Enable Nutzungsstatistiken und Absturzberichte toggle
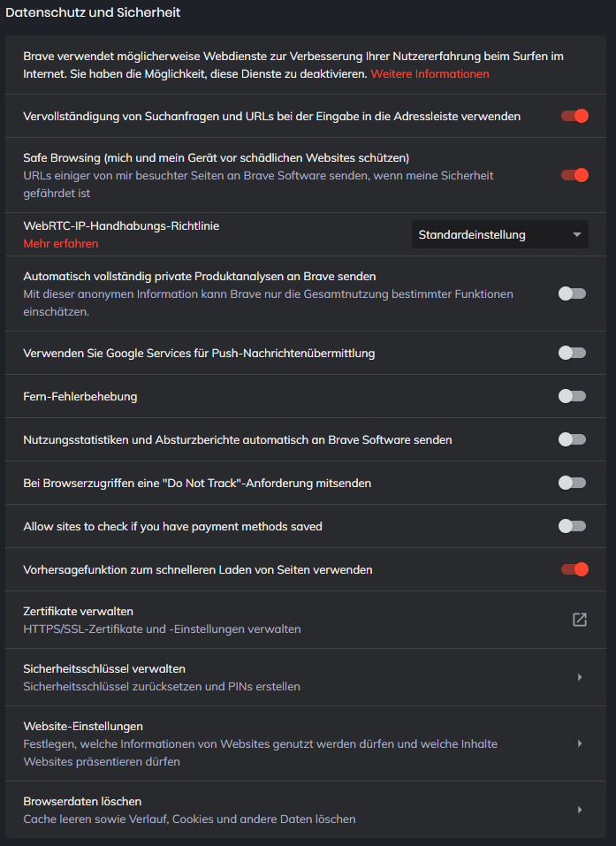 [572, 439]
